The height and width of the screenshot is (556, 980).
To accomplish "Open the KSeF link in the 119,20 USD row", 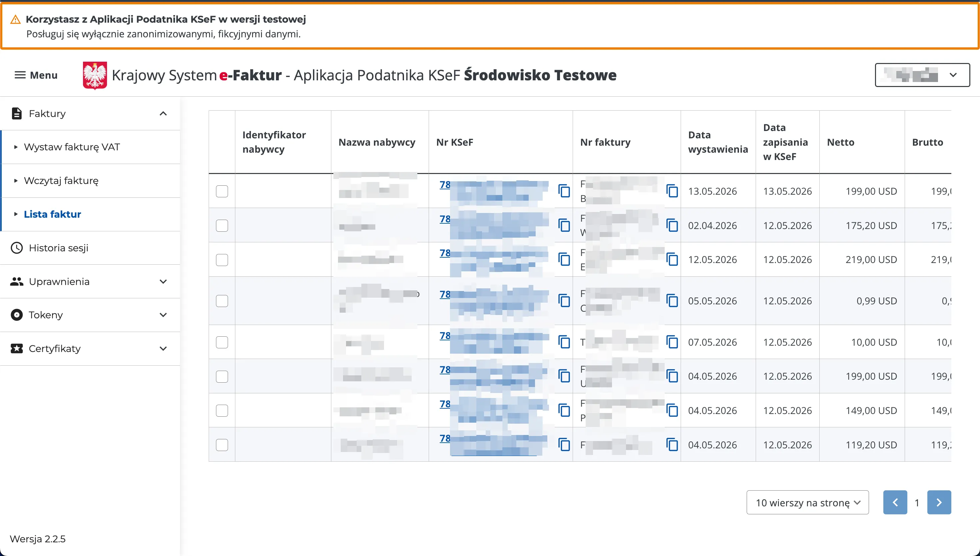I will click(494, 444).
